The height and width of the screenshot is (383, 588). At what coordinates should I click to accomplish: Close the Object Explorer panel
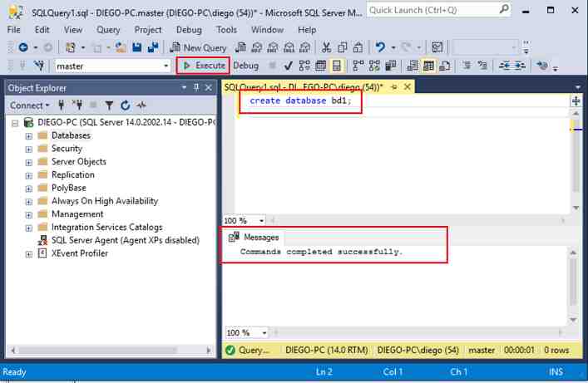click(x=209, y=88)
